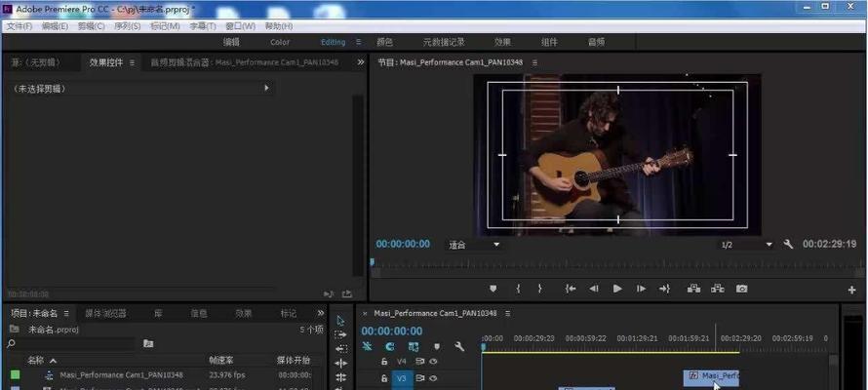This screenshot has height=390, width=868.
Task: Click the Lift button in Program monitor
Action: click(693, 289)
